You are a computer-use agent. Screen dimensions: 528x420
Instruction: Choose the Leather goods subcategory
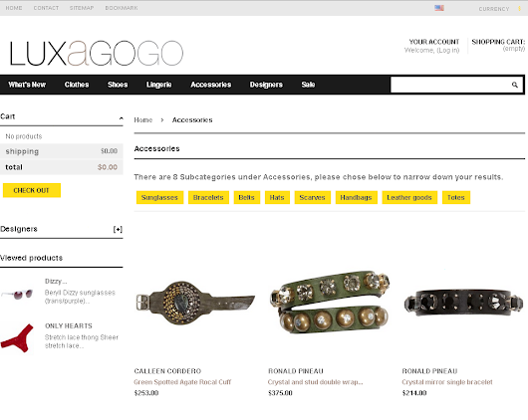coord(409,197)
